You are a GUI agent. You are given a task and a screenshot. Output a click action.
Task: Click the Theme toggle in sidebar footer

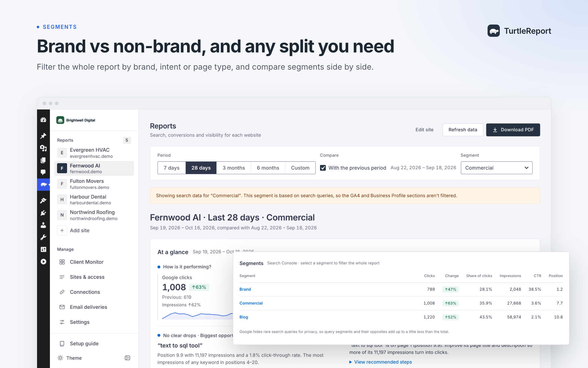tap(70, 358)
